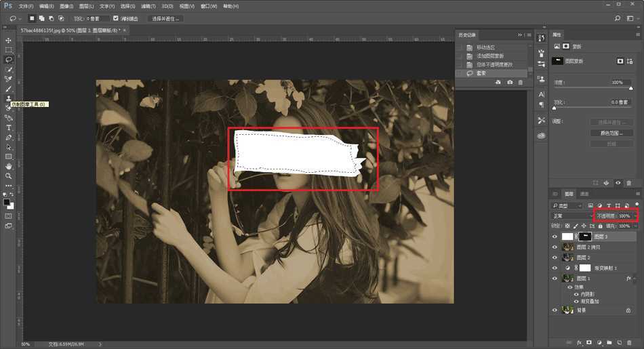
Task: Select the Zoom magnifier tool
Action: pos(9,176)
